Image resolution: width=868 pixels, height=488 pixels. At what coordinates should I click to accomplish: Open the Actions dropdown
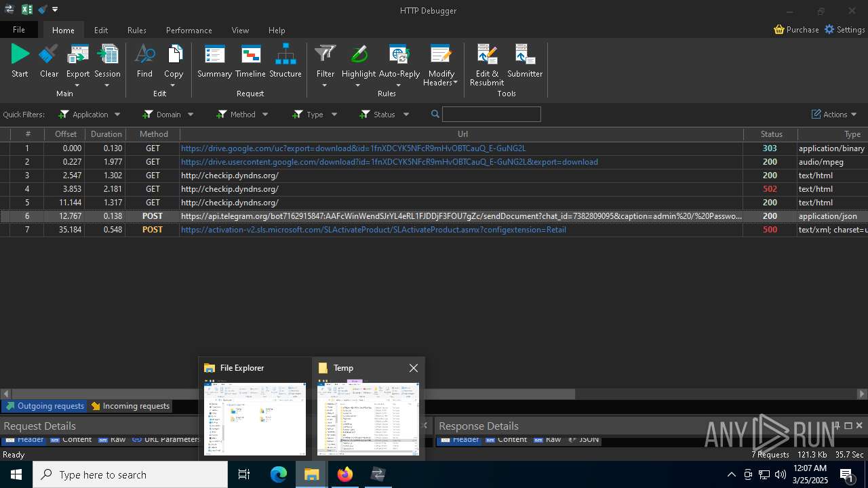(834, 115)
